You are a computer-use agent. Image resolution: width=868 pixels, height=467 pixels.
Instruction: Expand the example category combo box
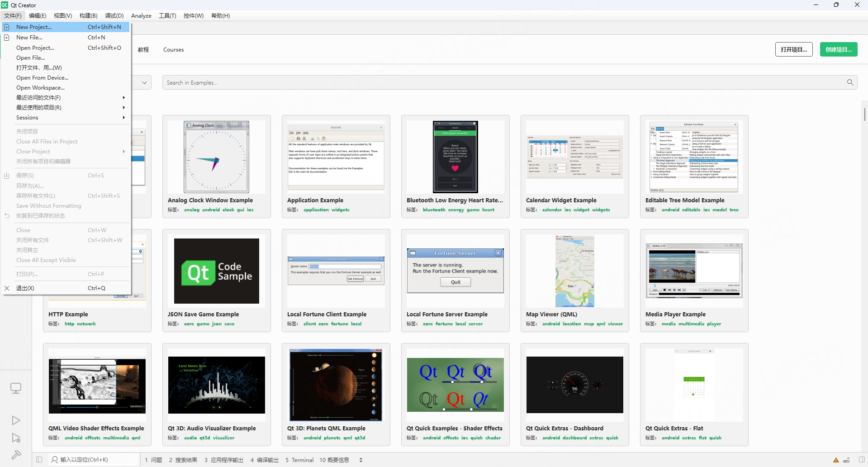point(144,82)
